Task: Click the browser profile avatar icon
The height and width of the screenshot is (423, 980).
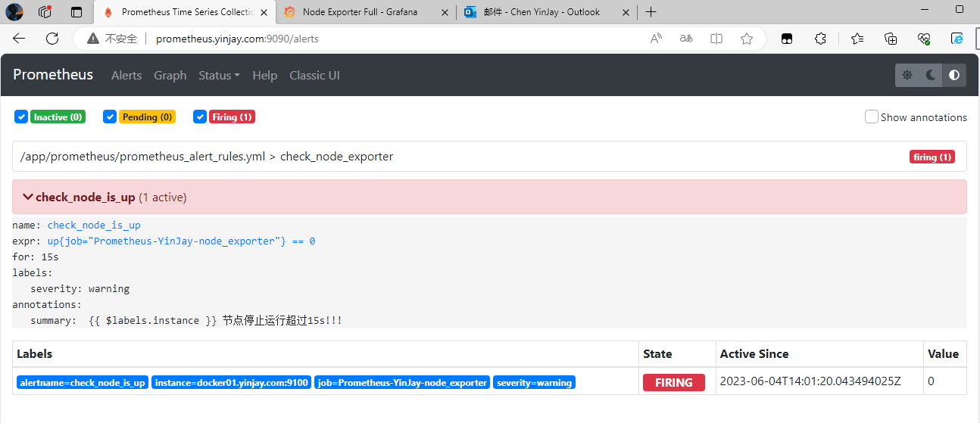Action: [14, 12]
